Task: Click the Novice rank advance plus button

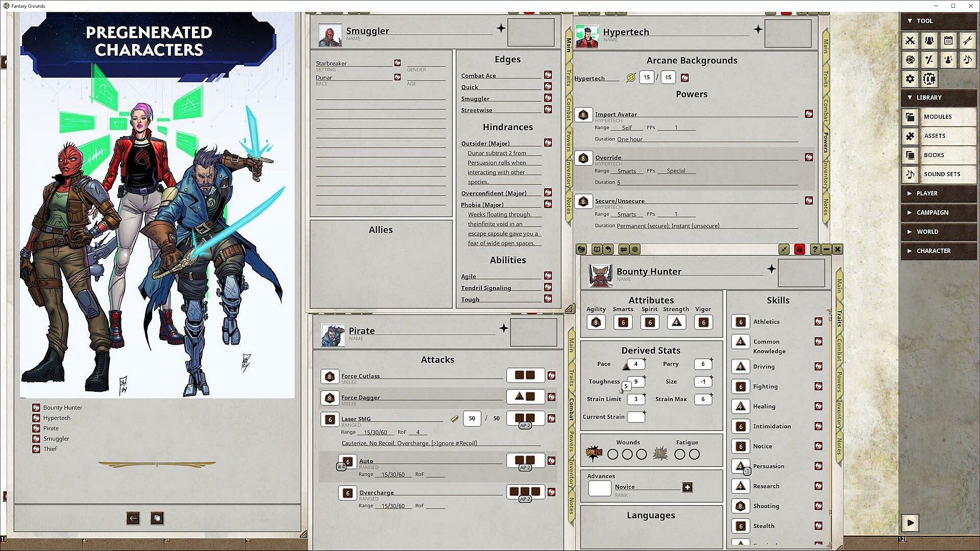Action: (688, 487)
